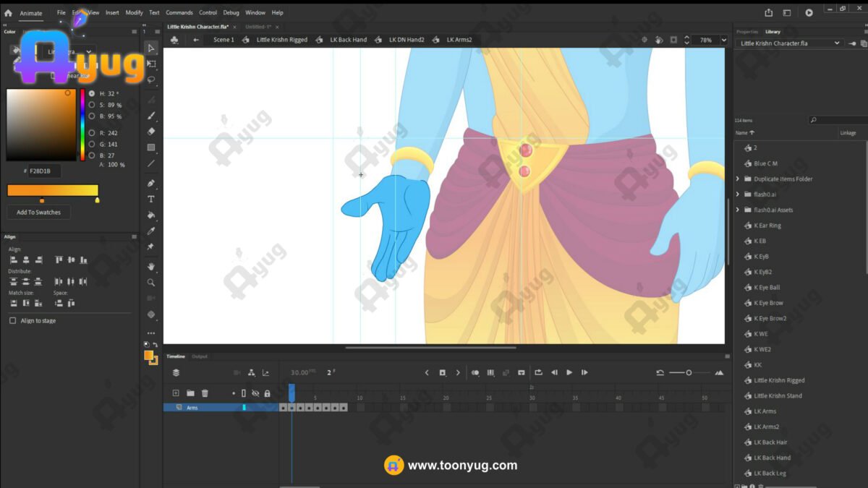This screenshot has width=868, height=488.
Task: Select the Rectangle tool
Action: (x=151, y=147)
